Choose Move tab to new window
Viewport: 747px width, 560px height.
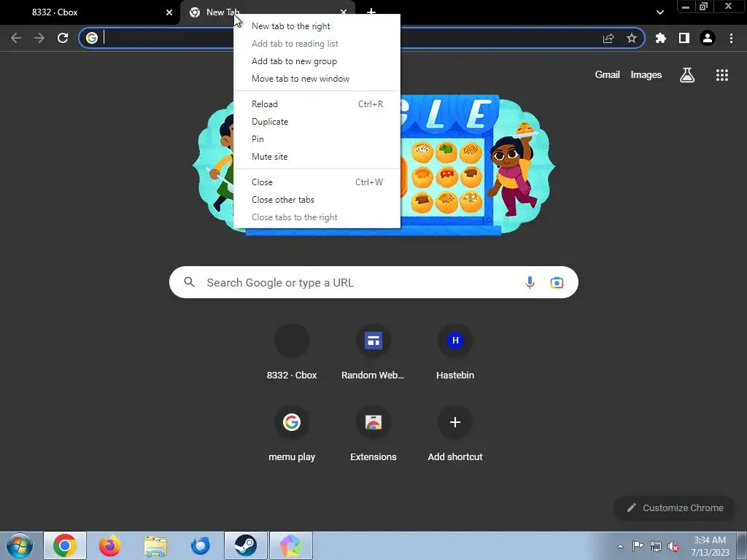317,79
